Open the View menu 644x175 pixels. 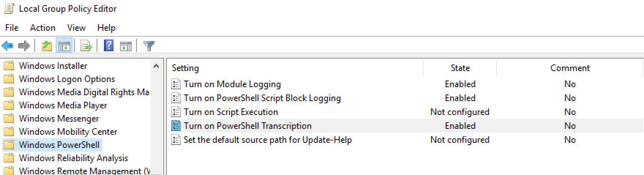coord(76,28)
